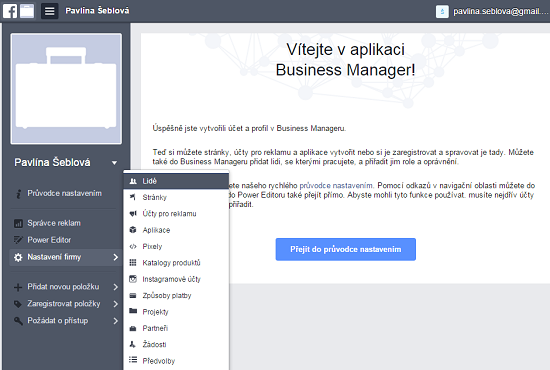The image size is (550, 370).
Task: Open the hamburger menu button
Action: click(x=49, y=11)
